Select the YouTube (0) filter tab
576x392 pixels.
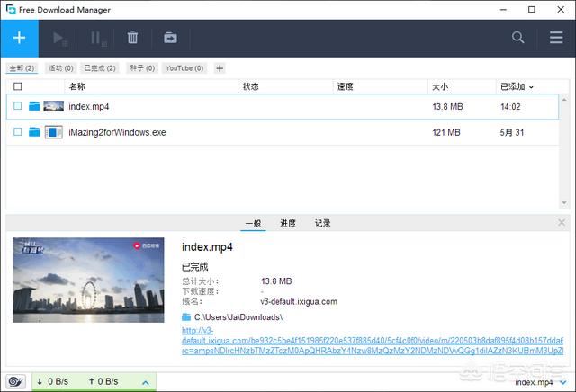(184, 68)
